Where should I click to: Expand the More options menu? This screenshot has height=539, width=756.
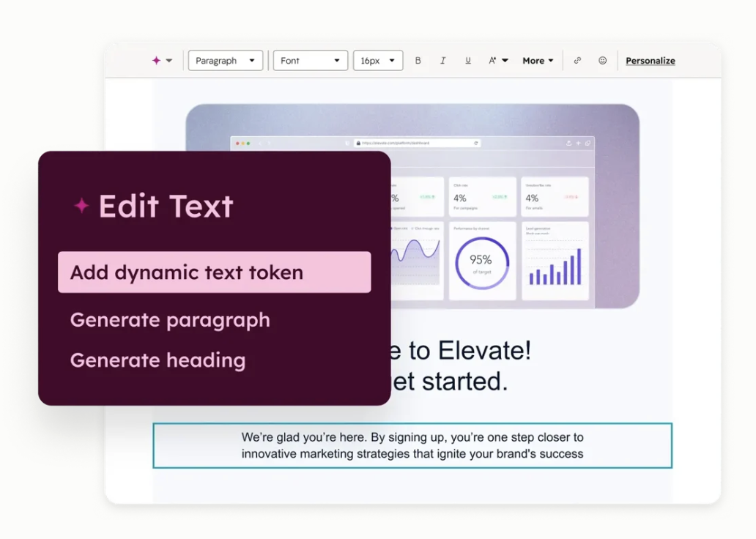click(538, 61)
